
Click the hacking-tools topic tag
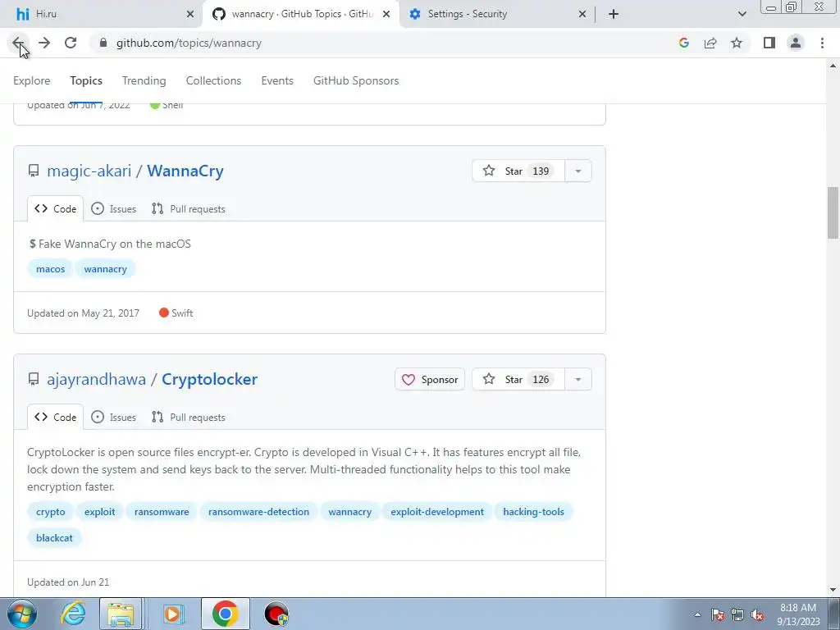tap(533, 512)
